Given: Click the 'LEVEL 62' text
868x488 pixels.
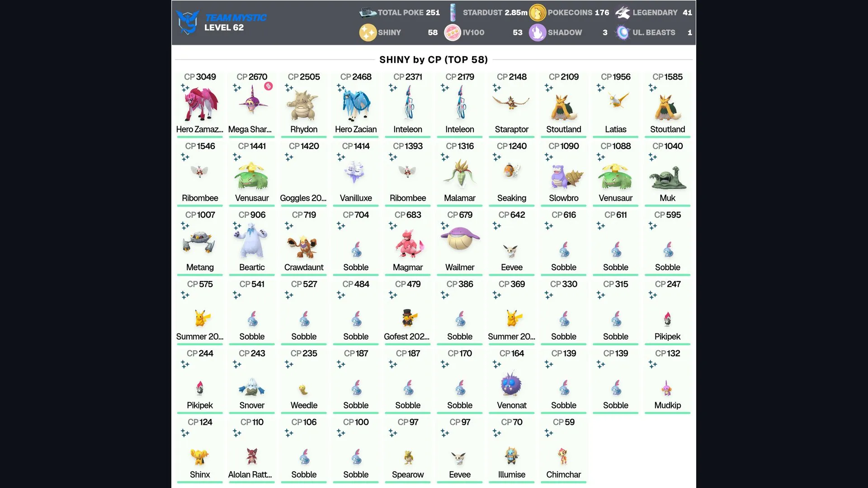Looking at the screenshot, I should (x=224, y=28).
